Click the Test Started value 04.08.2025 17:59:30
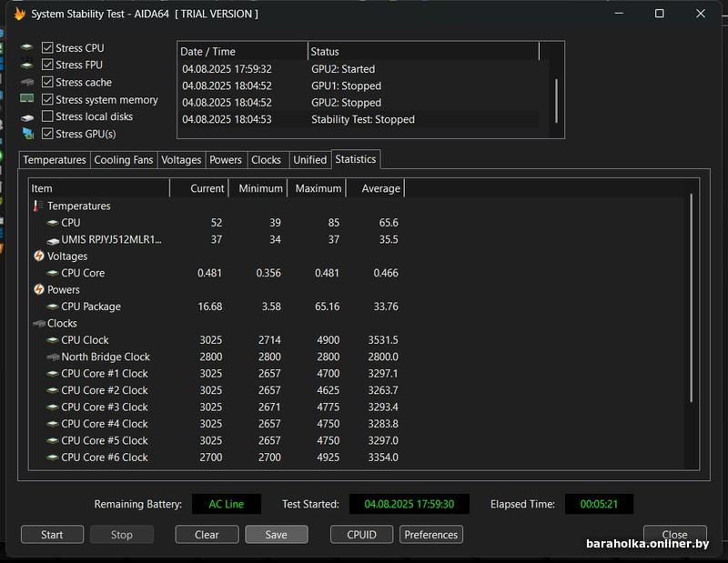The height and width of the screenshot is (563, 728). [x=409, y=504]
